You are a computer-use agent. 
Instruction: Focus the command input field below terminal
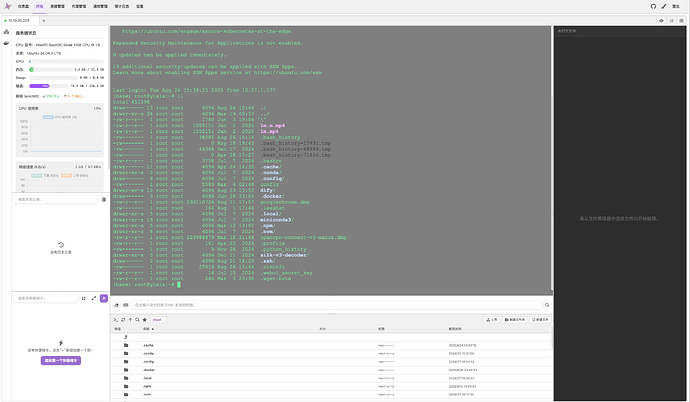[337, 305]
